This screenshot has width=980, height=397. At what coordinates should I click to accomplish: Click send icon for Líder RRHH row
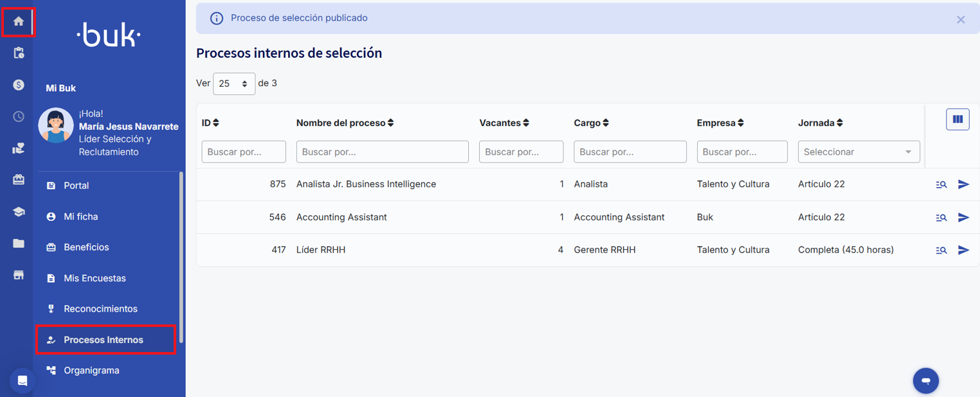pyautogui.click(x=963, y=250)
